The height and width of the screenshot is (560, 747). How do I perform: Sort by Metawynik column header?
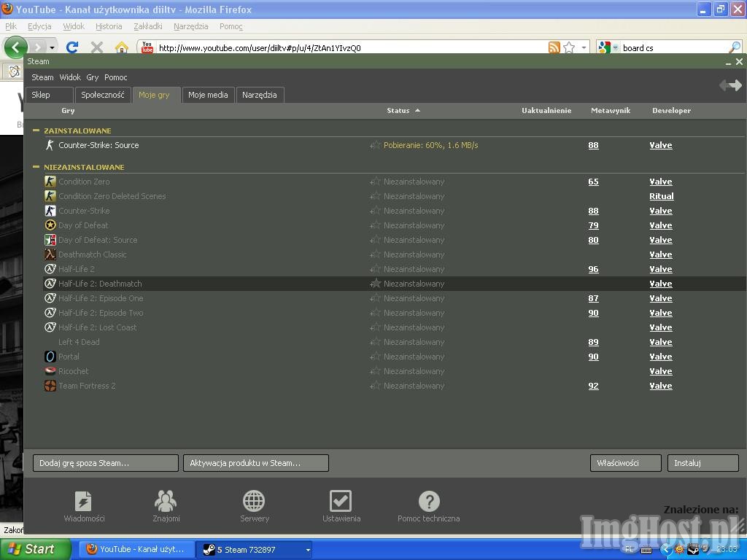(611, 111)
